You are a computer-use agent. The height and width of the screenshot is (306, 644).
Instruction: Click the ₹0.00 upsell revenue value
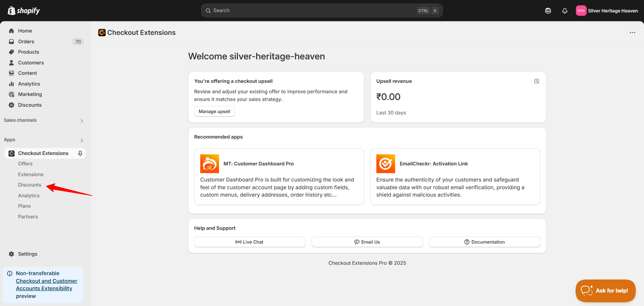[x=388, y=97]
